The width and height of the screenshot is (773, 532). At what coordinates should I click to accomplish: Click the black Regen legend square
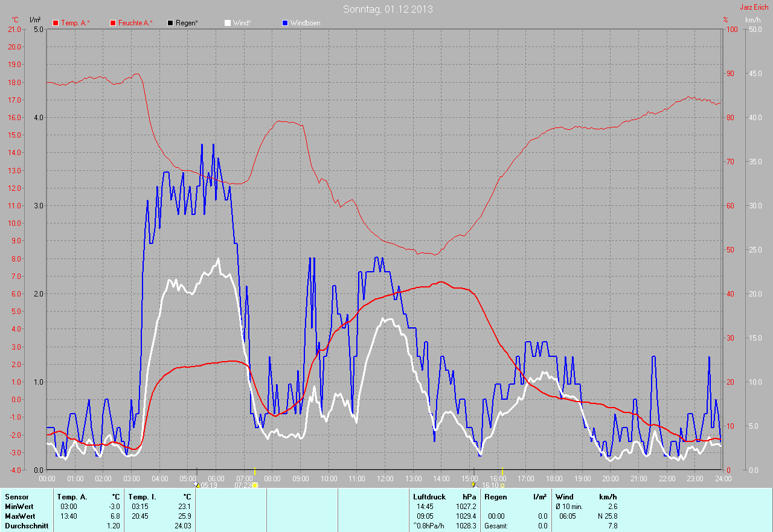(171, 23)
